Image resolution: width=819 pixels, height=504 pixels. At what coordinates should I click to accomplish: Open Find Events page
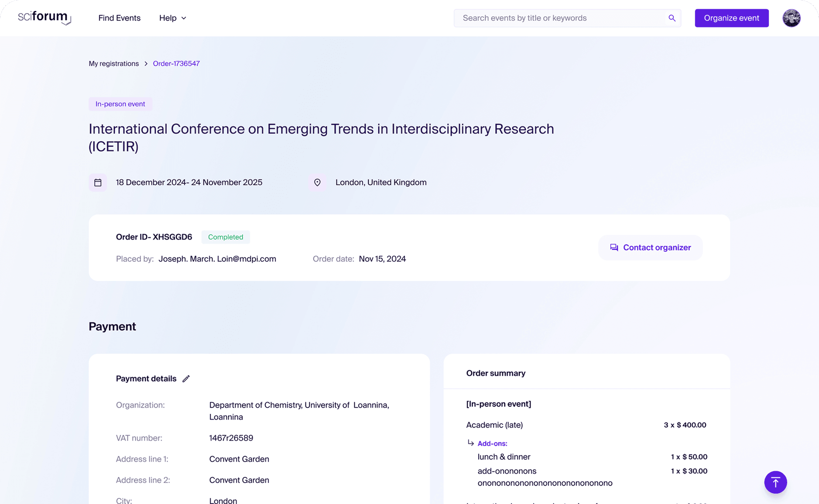tap(119, 18)
